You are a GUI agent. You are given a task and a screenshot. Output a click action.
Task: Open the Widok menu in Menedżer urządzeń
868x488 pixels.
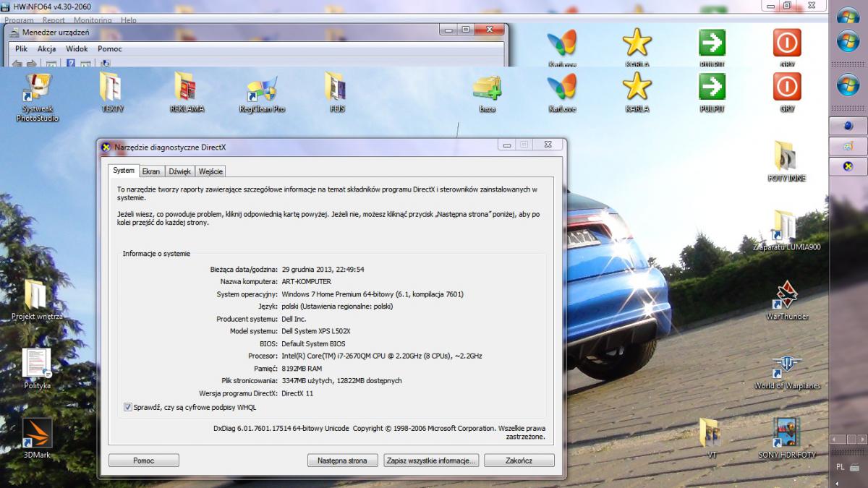(77, 48)
